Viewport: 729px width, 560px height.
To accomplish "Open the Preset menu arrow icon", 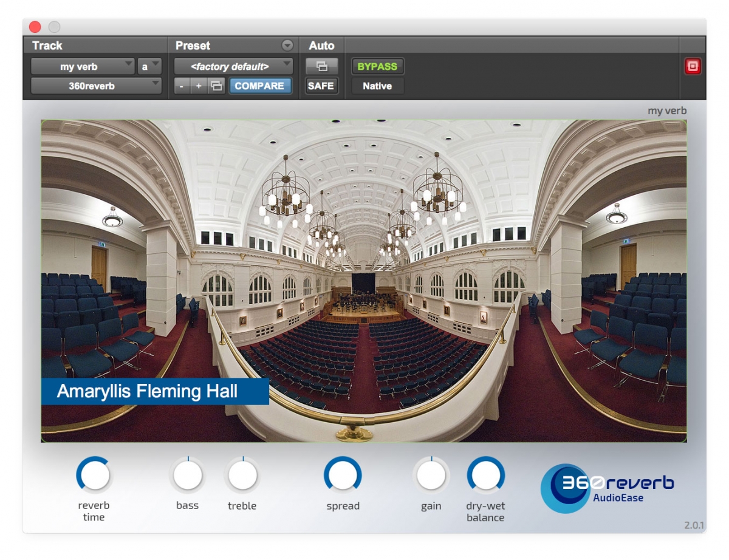I will 287,46.
